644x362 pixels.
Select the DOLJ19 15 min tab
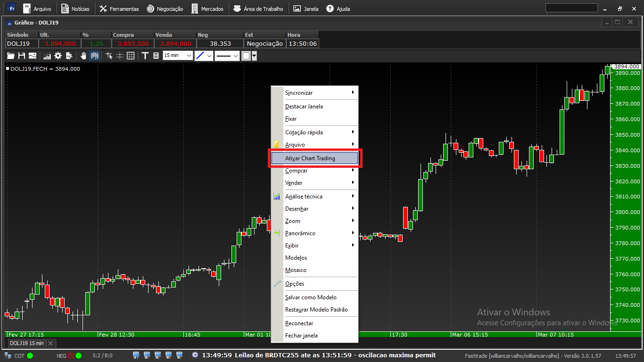[27, 343]
